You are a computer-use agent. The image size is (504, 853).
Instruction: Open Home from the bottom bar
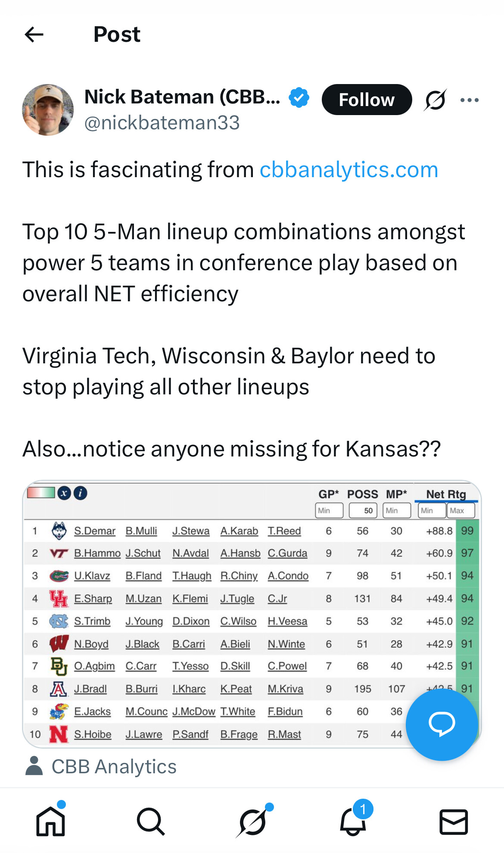(51, 821)
